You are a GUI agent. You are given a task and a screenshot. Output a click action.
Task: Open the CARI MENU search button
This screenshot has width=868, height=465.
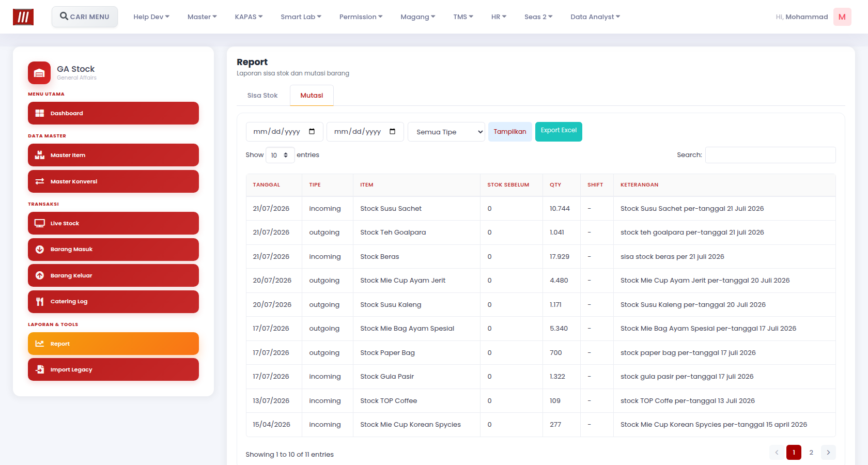coord(85,17)
